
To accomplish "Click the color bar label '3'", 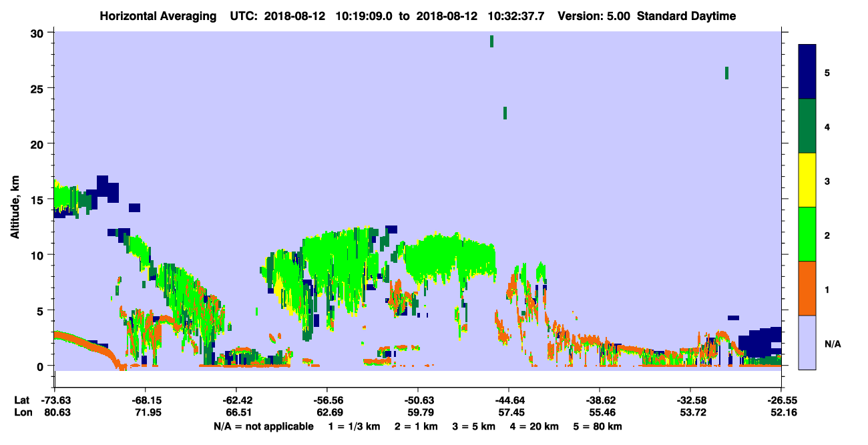I will tap(827, 181).
